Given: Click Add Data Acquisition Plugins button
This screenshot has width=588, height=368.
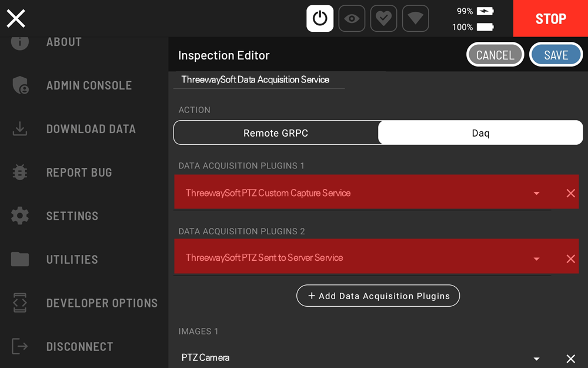Looking at the screenshot, I should (378, 296).
